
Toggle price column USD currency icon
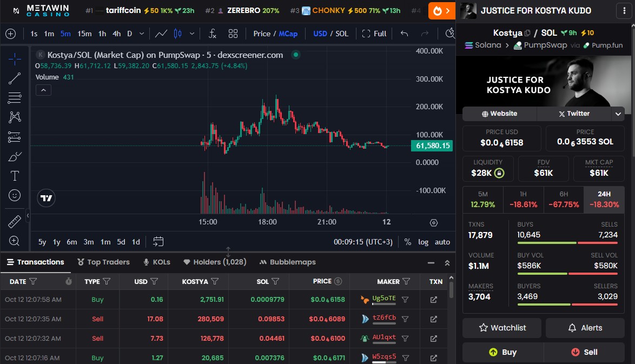(338, 281)
